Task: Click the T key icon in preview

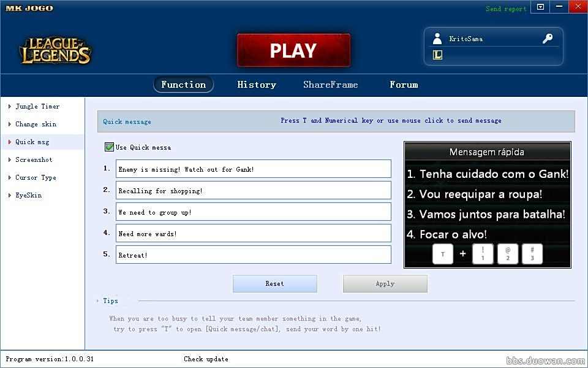Action: coord(443,254)
